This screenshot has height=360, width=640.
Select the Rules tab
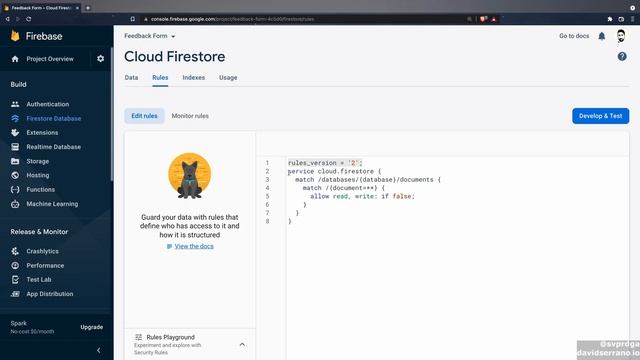[x=160, y=78]
